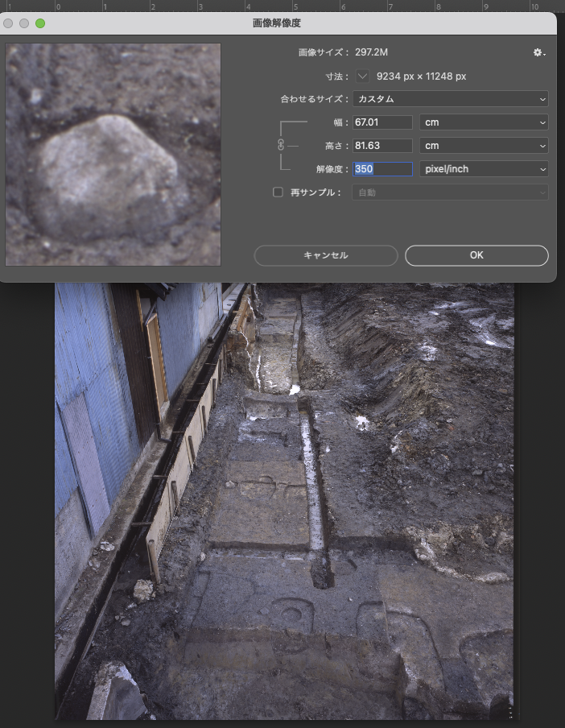This screenshot has height=728, width=565.
Task: Open the gear settings menu in dialog
Action: (538, 53)
